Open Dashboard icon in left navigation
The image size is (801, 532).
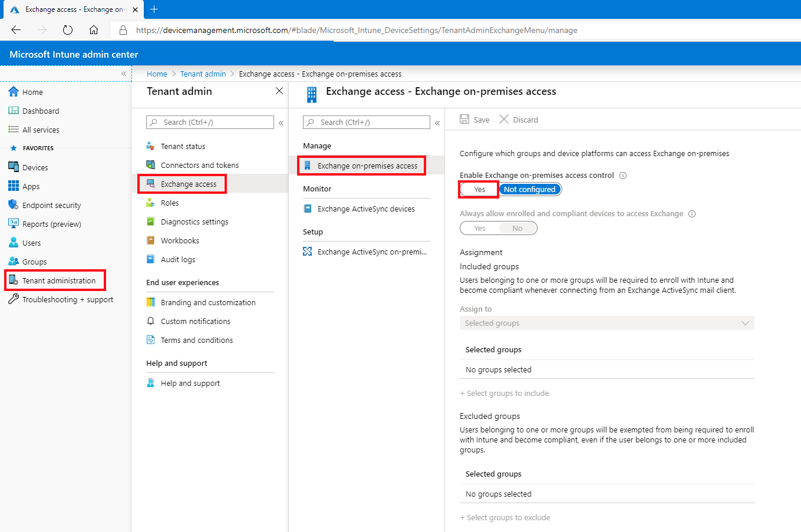click(x=14, y=111)
